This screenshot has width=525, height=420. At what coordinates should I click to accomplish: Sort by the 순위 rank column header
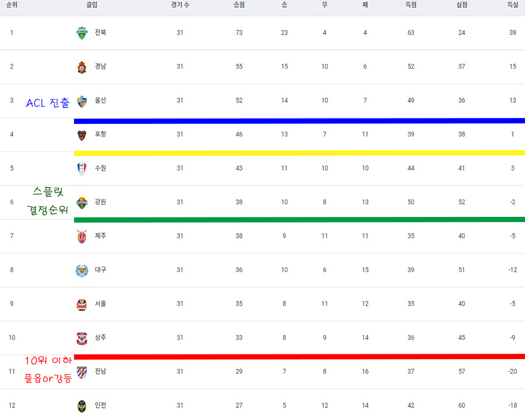click(12, 5)
